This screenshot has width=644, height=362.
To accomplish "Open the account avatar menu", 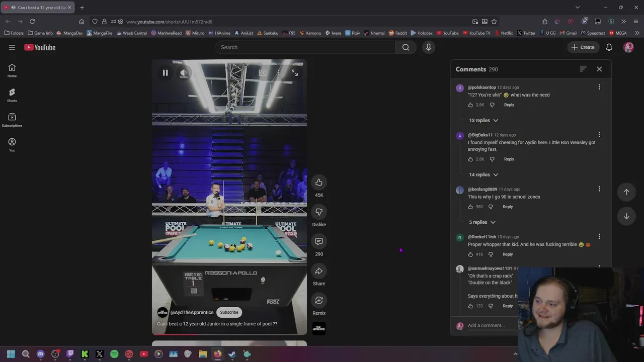I will [628, 47].
